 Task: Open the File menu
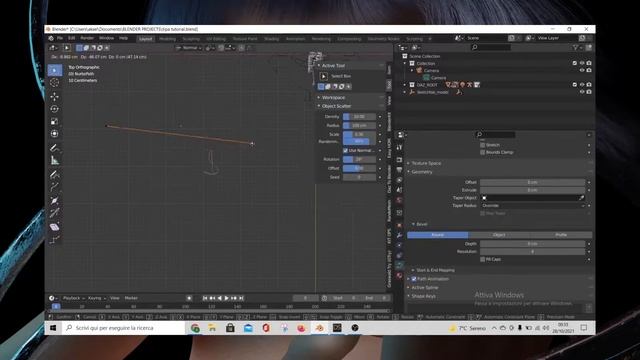pos(60,38)
